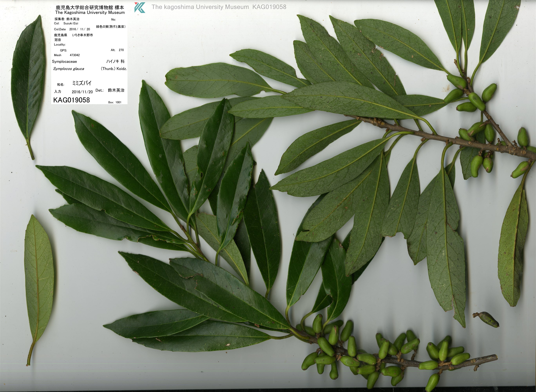
Task: Click the Japanese name ミミズバイ
Action: pyautogui.click(x=81, y=83)
